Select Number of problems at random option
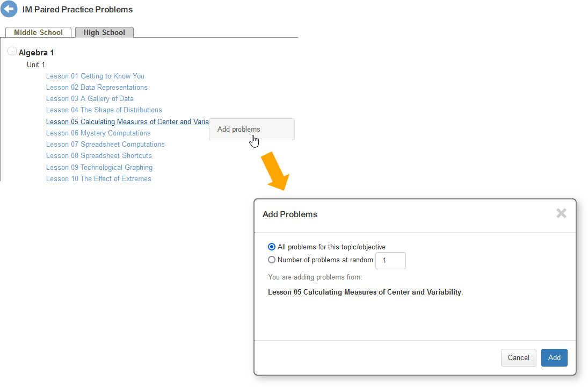 [x=272, y=260]
